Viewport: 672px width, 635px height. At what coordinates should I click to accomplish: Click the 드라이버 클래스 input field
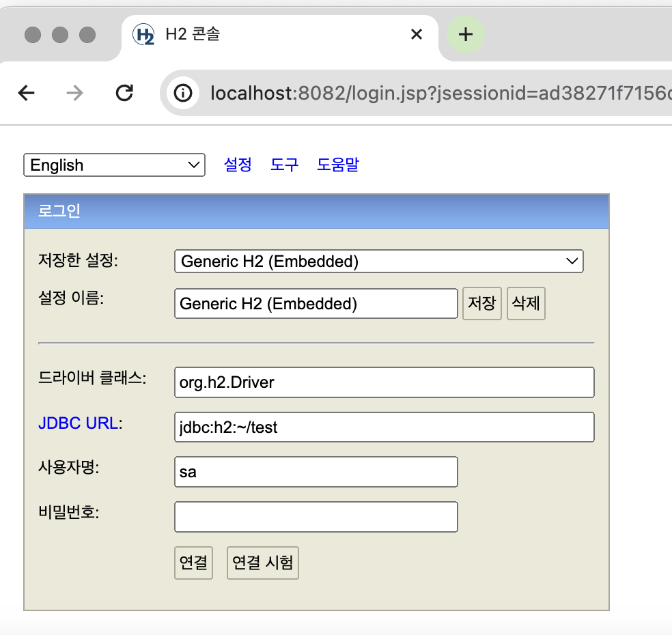click(x=384, y=382)
